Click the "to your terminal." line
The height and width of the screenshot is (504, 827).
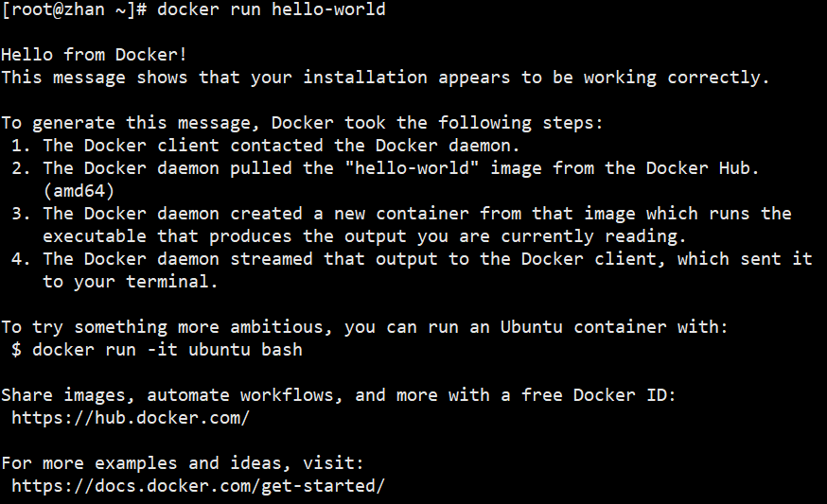coord(131,282)
